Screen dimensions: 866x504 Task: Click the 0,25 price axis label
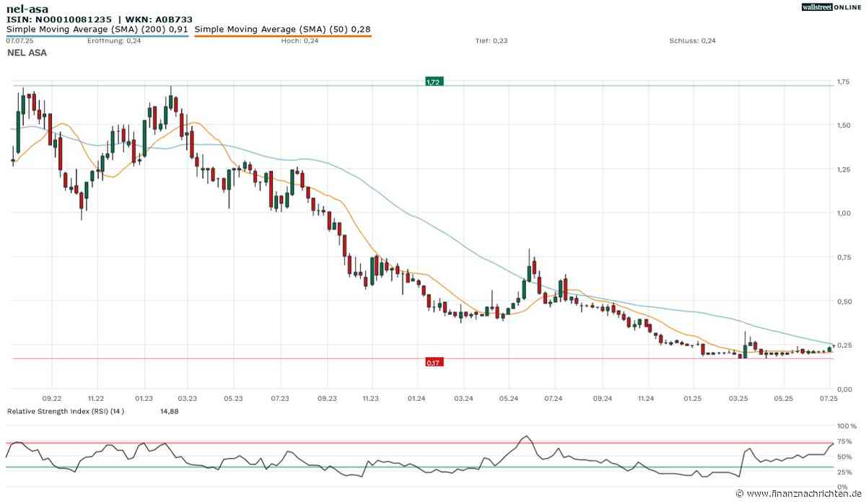(844, 345)
